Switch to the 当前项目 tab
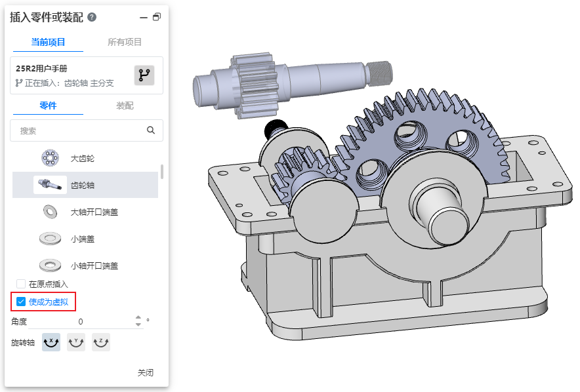 point(48,42)
